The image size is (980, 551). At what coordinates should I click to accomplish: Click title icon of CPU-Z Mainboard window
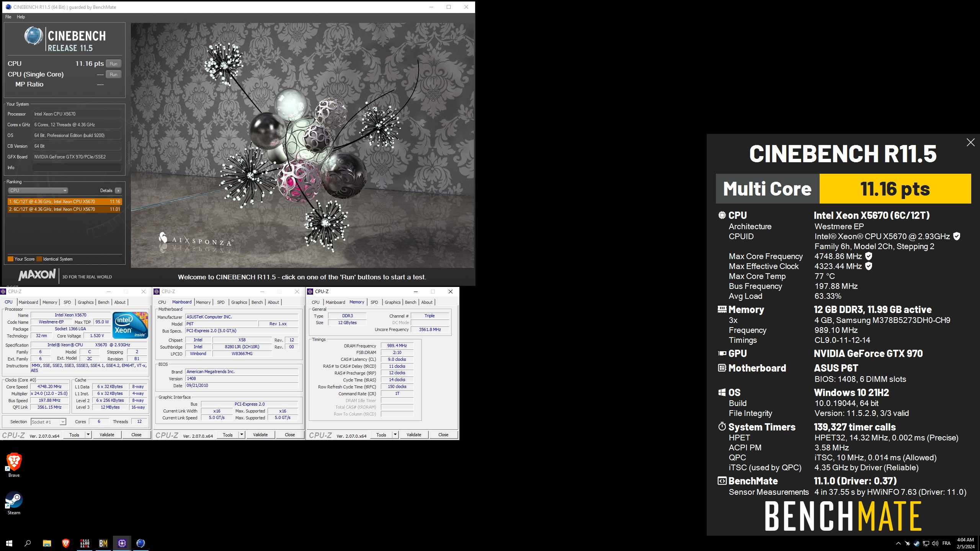click(157, 292)
